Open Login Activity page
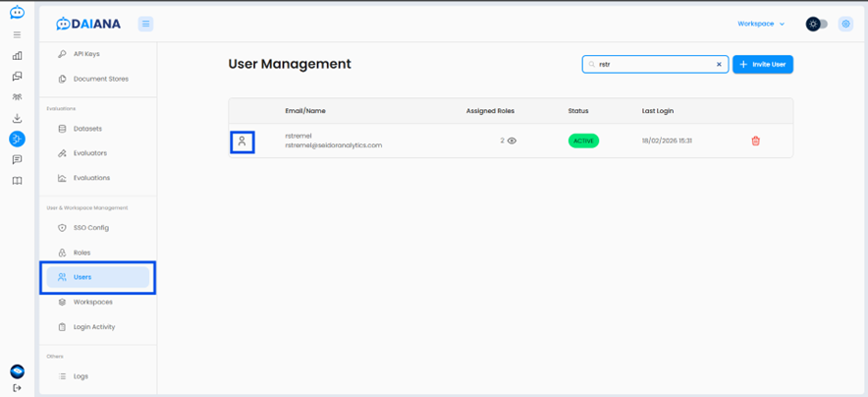Screen dimensions: 868x397 94,326
